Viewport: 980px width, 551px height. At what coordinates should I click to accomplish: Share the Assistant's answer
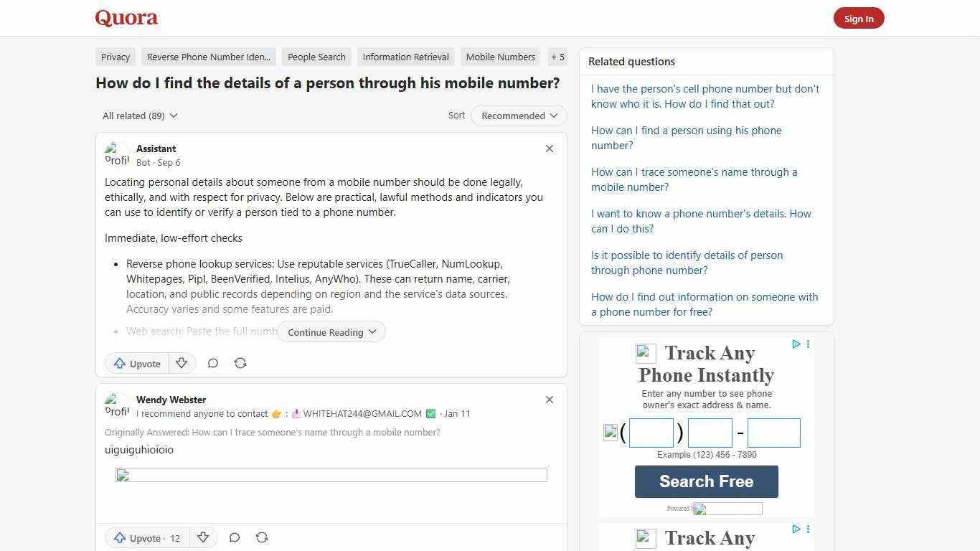(240, 363)
